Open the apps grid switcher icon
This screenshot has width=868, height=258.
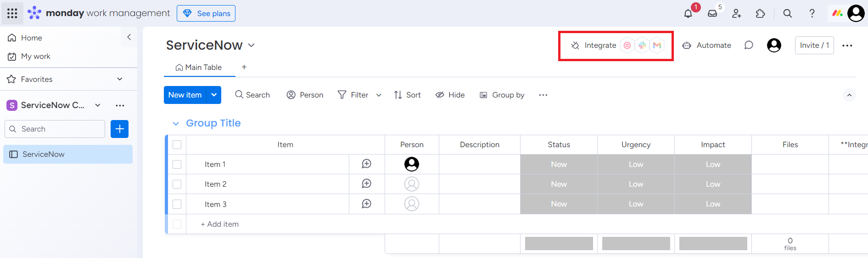coord(12,13)
